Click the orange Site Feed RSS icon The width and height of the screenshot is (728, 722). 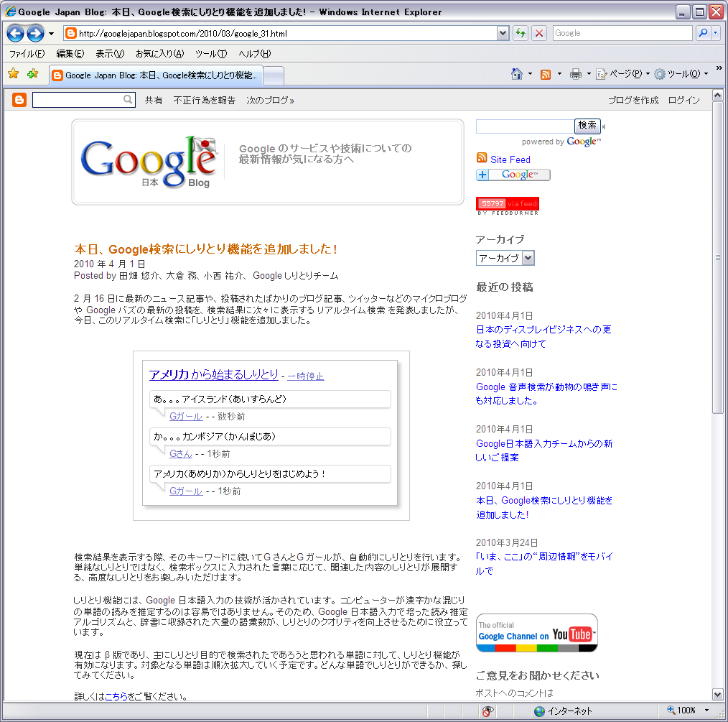pyautogui.click(x=482, y=158)
